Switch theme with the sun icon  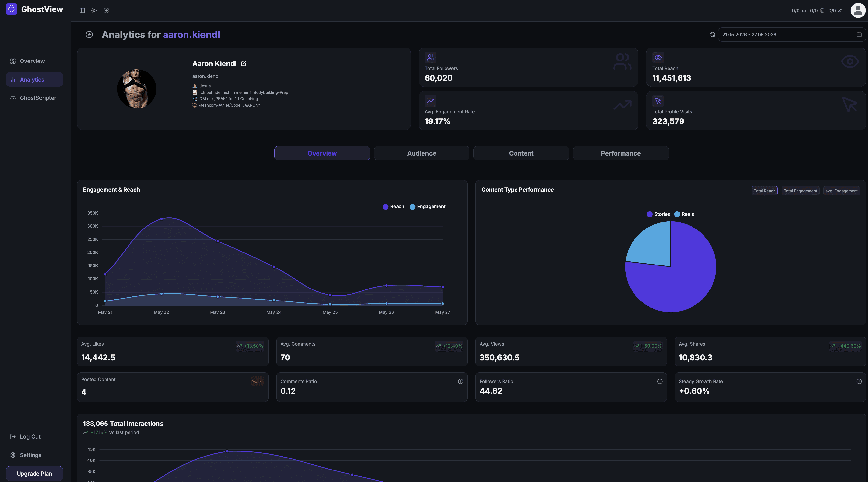click(94, 11)
